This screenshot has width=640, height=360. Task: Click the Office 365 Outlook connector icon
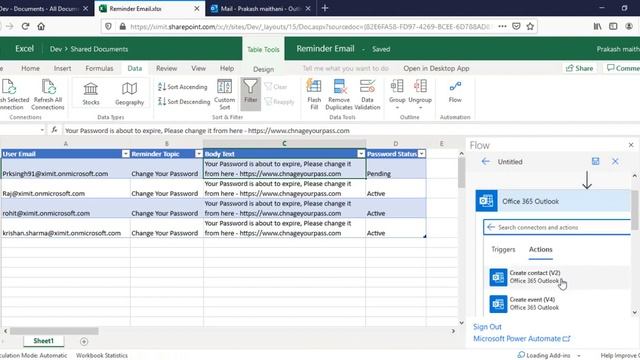pyautogui.click(x=487, y=201)
